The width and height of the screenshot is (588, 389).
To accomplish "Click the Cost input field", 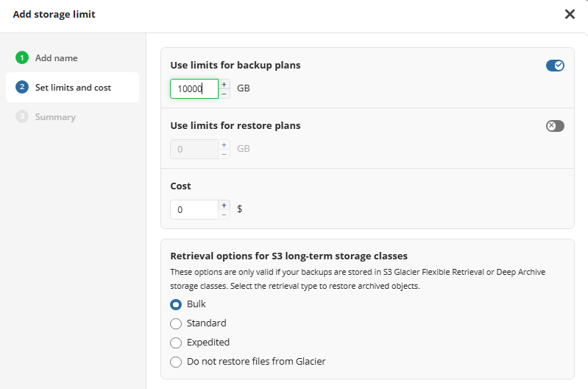I will click(x=194, y=209).
